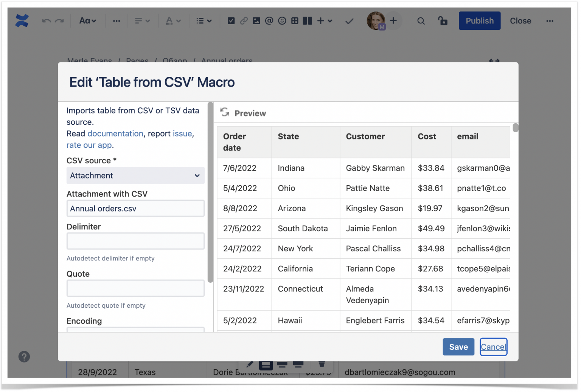Add a page layout using the layouts icon
This screenshot has height=392, width=581.
[x=307, y=21]
